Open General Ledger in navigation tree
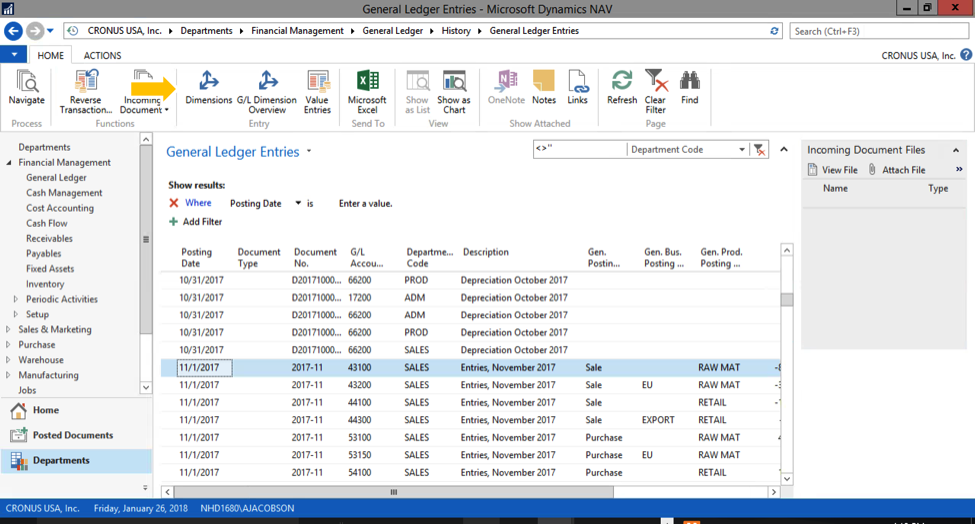Image resolution: width=975 pixels, height=525 pixels. point(56,177)
